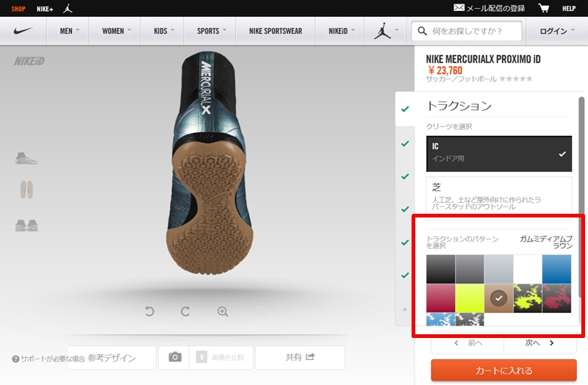
Task: Open the NIKE SPORTSWEAR menu item
Action: (x=275, y=32)
